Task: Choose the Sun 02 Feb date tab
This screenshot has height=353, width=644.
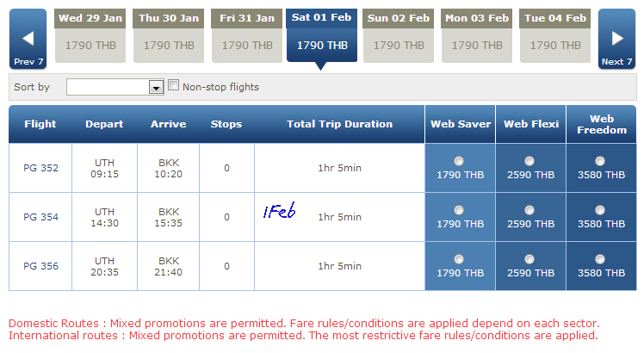Action: click(398, 36)
